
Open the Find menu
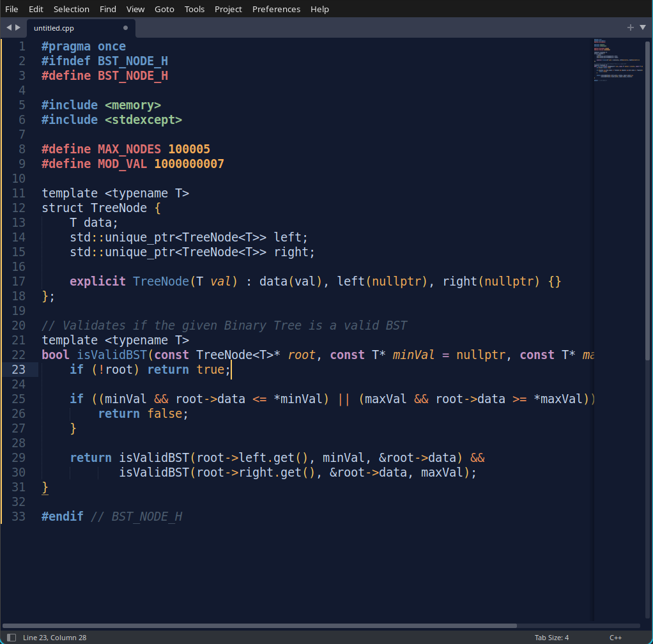tap(108, 9)
